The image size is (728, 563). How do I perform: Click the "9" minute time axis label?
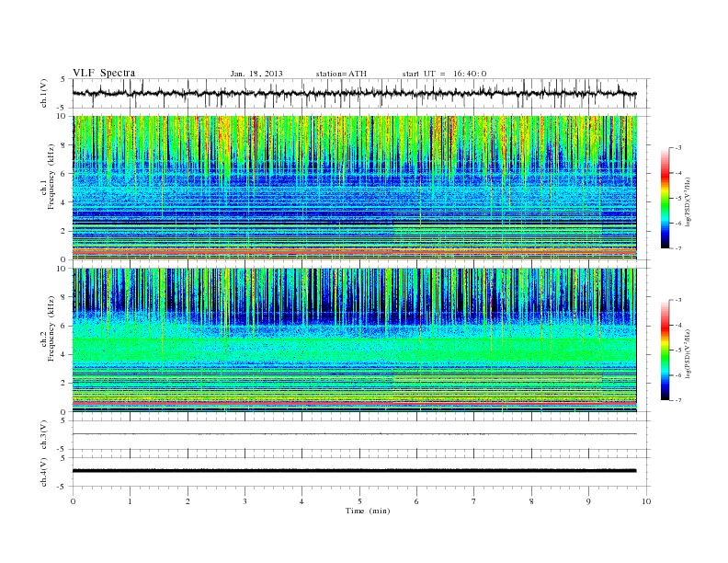pyautogui.click(x=588, y=501)
